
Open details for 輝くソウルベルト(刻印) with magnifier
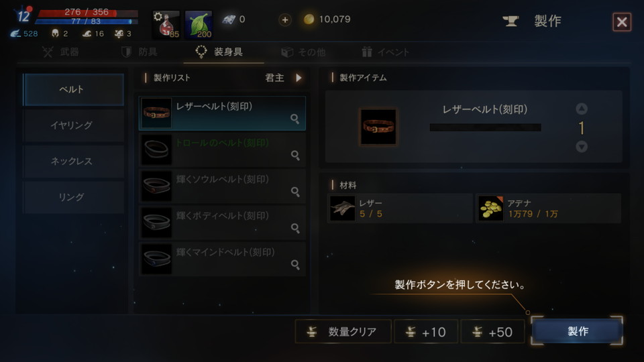tap(295, 192)
